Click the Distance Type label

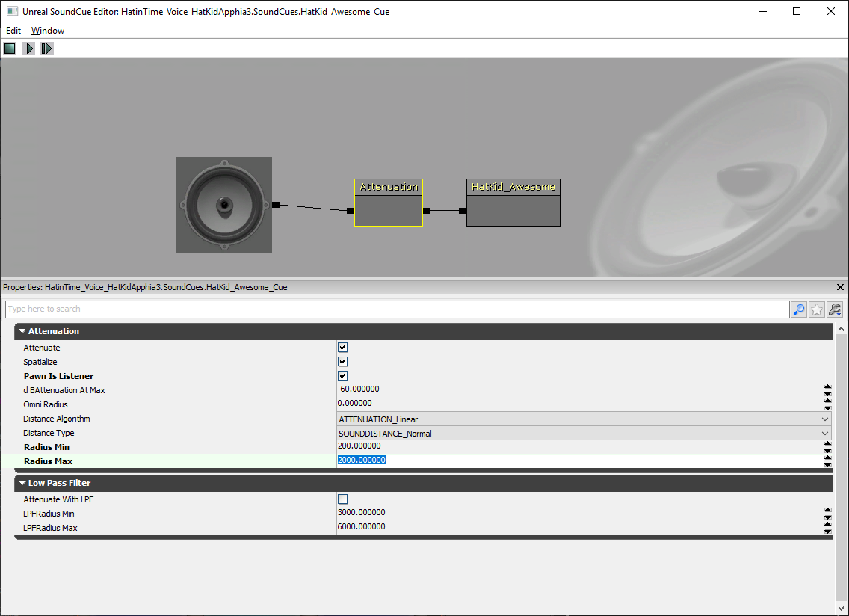click(x=49, y=433)
